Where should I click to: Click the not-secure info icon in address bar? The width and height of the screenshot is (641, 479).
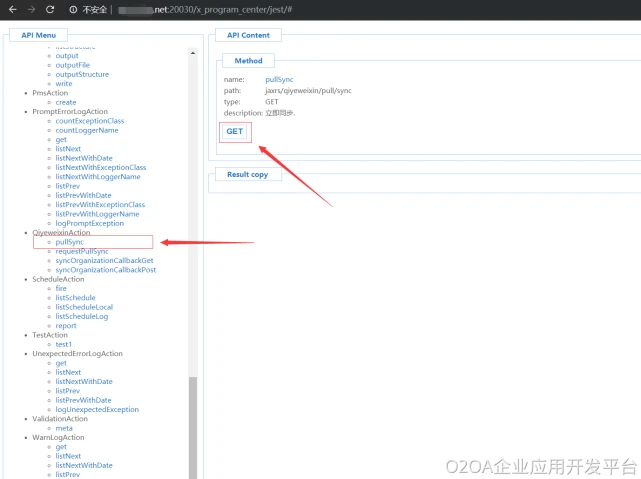coord(73,9)
